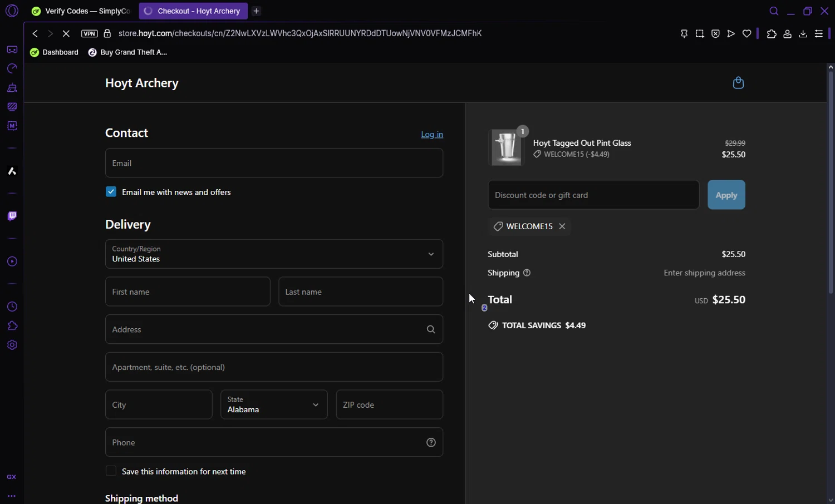Open the send-arrow Flow icon in the toolbar
The height and width of the screenshot is (504, 835).
pos(731,34)
